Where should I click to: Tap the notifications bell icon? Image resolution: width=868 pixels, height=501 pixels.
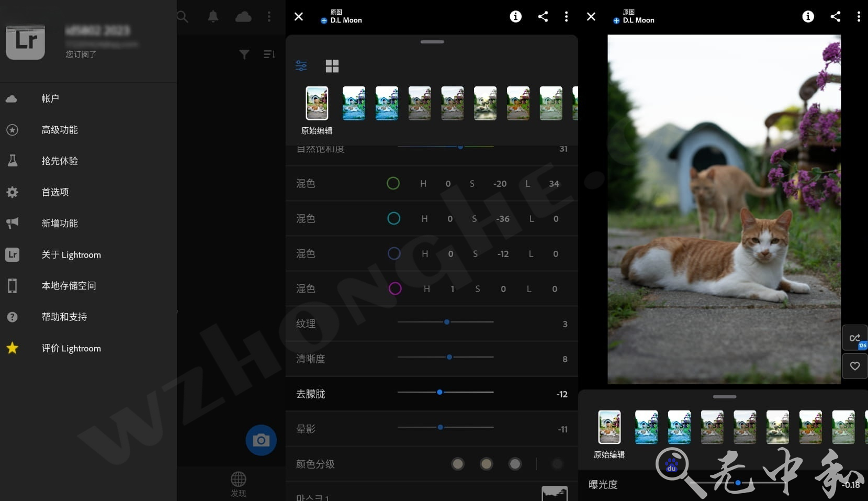tap(212, 16)
